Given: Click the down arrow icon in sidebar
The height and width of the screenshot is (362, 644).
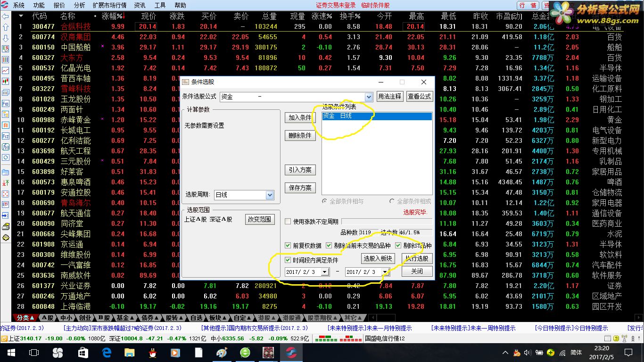Looking at the screenshot, I should (x=6, y=38).
